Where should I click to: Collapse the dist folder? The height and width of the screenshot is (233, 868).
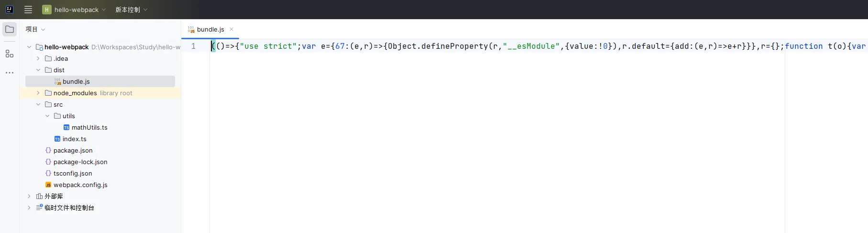[x=38, y=70]
